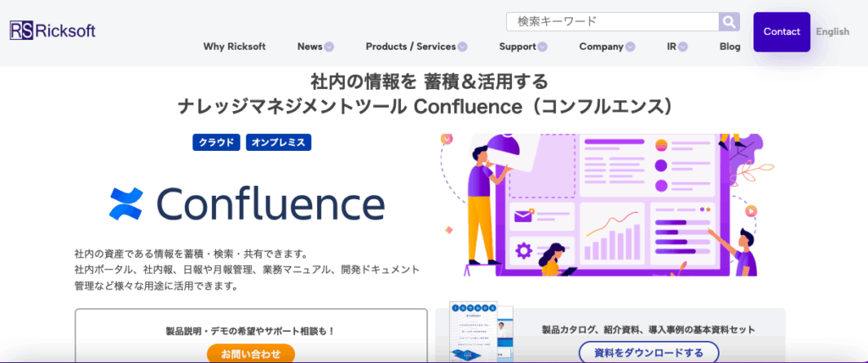Open the Why Ricksoft menu item
Screen dimensions: 868x363
click(234, 47)
